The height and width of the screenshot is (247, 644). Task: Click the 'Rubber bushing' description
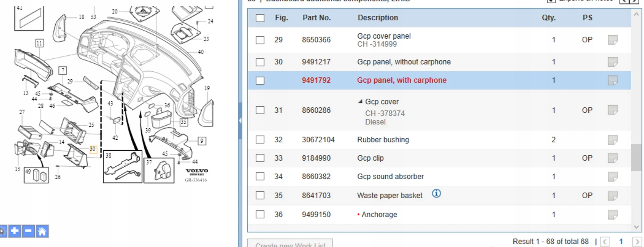[383, 140]
